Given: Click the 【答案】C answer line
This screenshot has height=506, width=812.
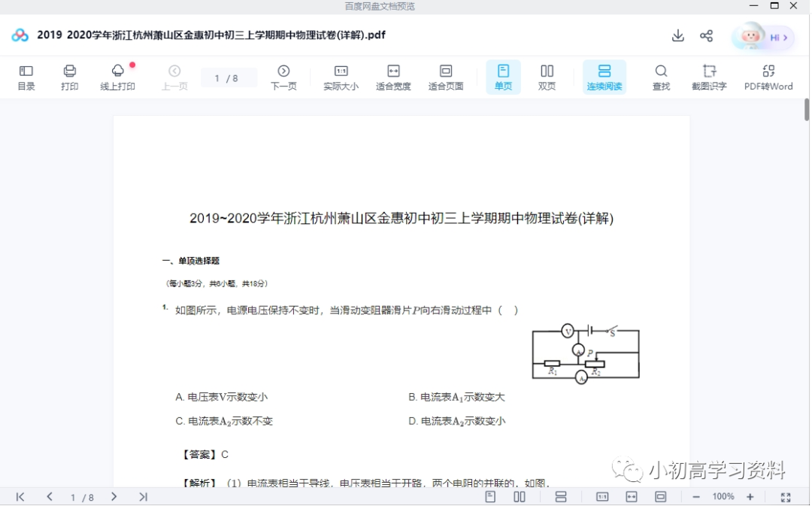Looking at the screenshot, I should pos(204,454).
